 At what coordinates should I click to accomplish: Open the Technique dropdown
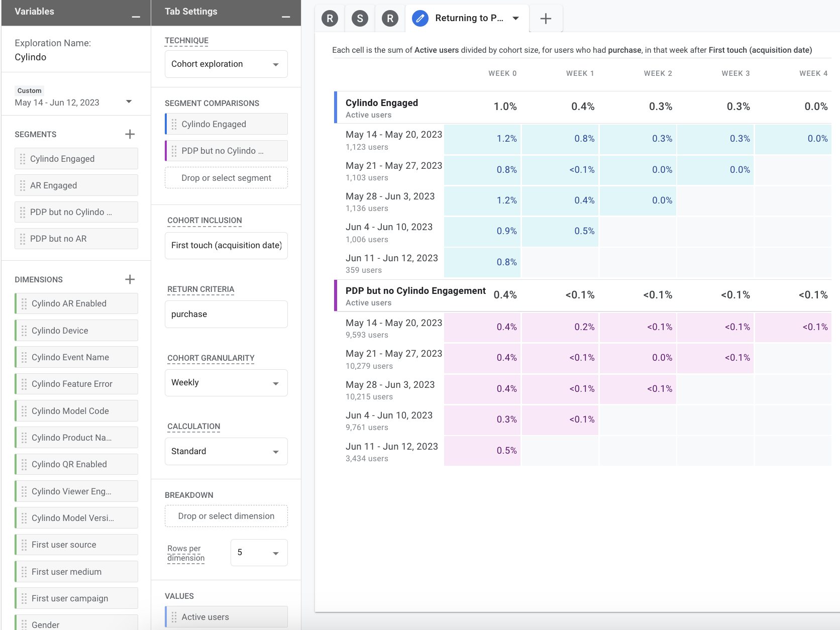pyautogui.click(x=226, y=64)
